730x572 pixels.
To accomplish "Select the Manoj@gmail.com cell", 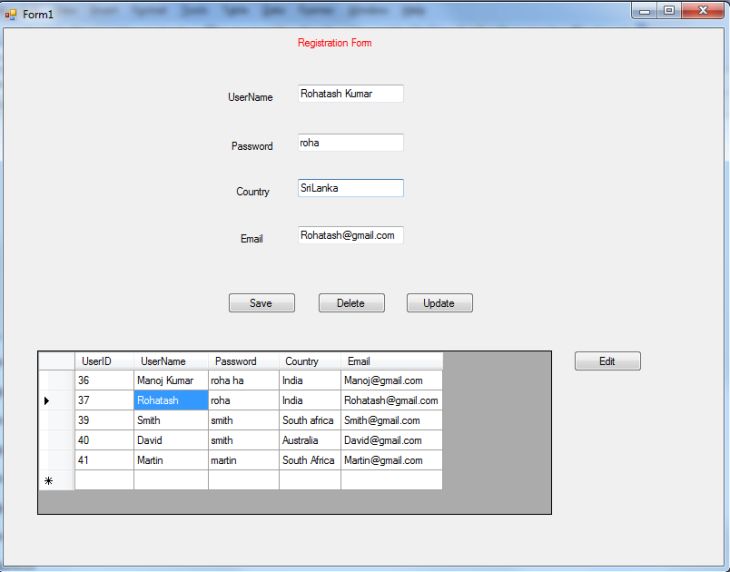I will pos(392,380).
